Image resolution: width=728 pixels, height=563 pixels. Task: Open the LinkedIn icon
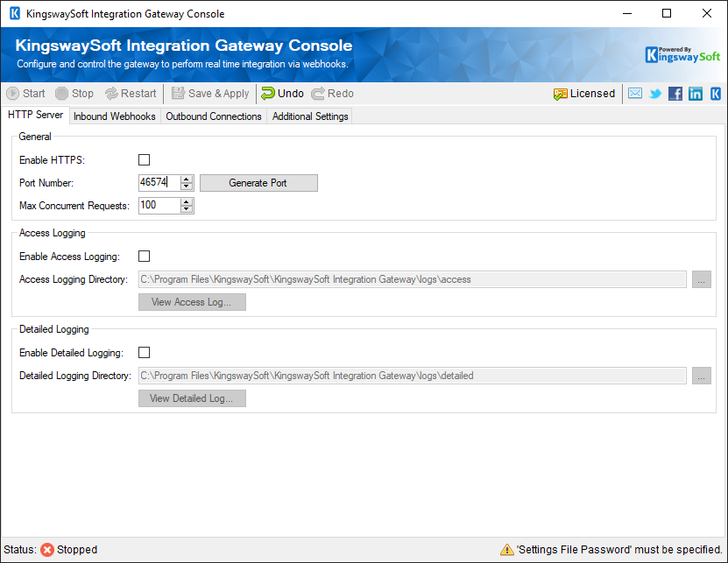tap(695, 94)
